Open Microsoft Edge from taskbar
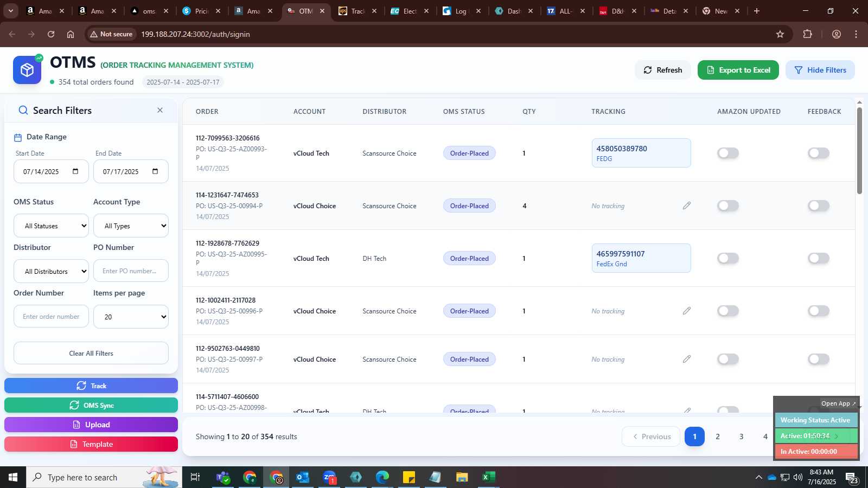 (x=382, y=477)
